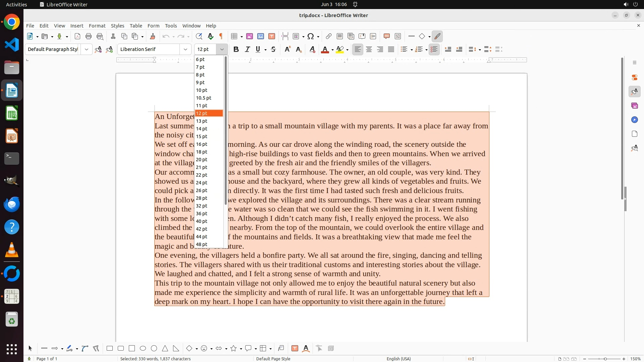Click the Export as PDF icon
This screenshot has width=644, height=362.
[x=77, y=36]
